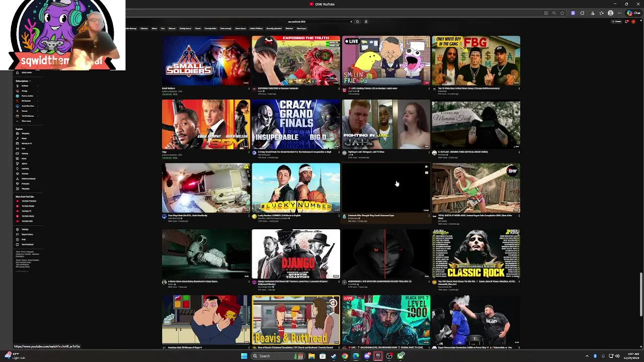The width and height of the screenshot is (644, 362).
Task: Add this page to Edge favorites
Action: (562, 13)
